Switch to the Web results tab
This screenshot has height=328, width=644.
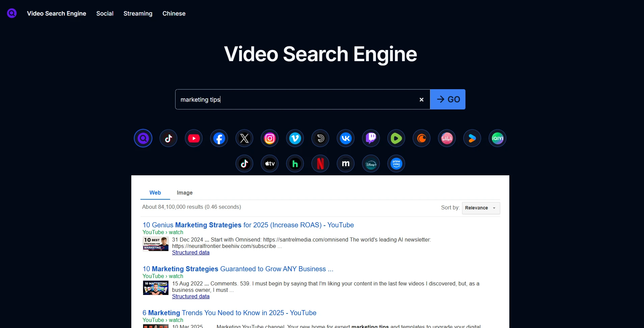click(x=155, y=193)
